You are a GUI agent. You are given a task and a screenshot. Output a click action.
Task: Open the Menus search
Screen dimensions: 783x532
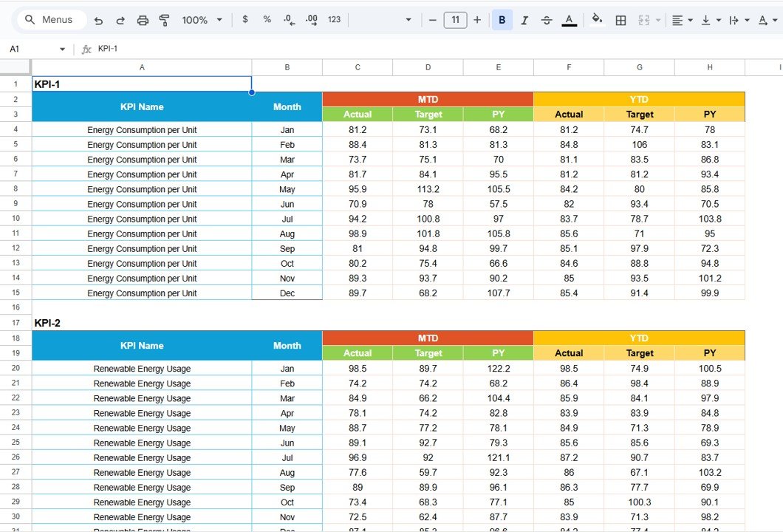coord(50,20)
